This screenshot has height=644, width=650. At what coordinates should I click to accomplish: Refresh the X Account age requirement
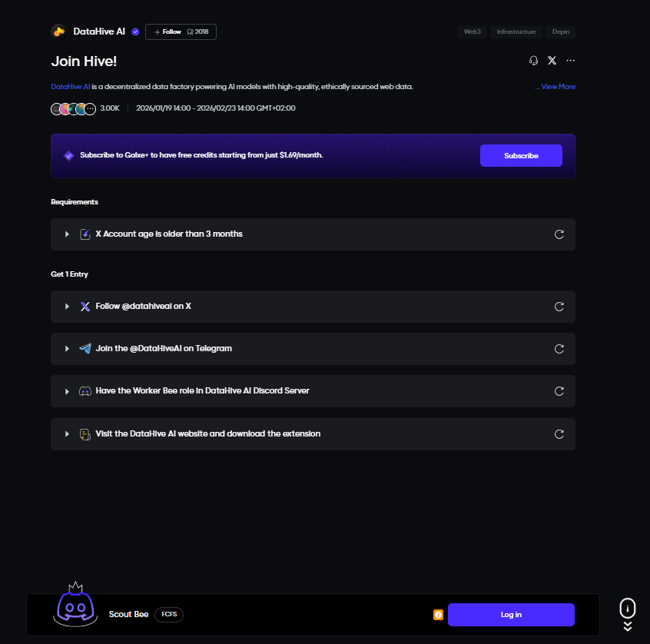[x=559, y=234]
